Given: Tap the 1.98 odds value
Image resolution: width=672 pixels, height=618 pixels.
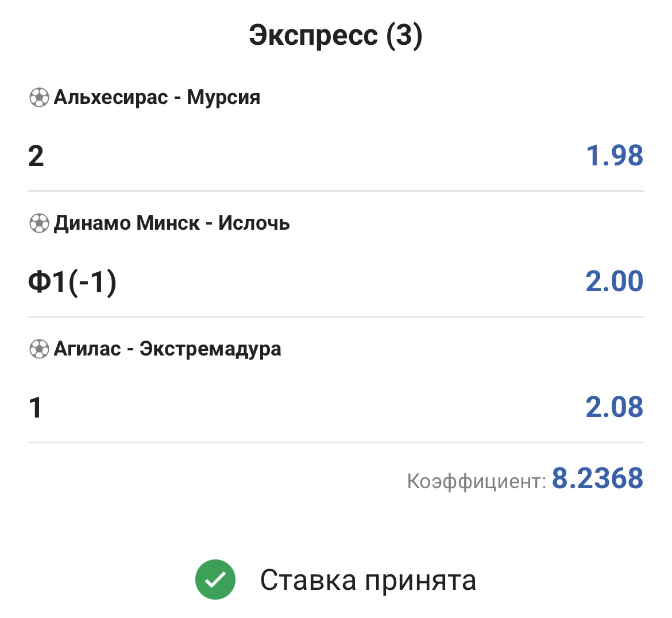Looking at the screenshot, I should (x=614, y=156).
